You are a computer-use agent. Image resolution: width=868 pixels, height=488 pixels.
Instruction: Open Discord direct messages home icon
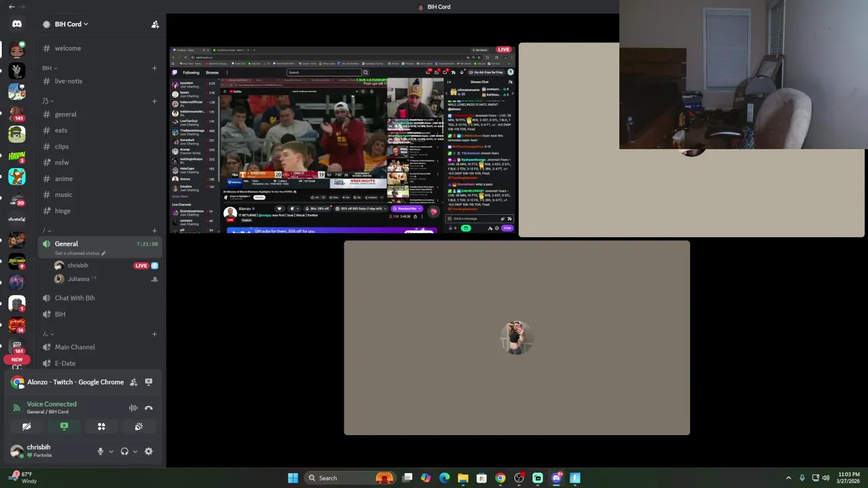(17, 24)
